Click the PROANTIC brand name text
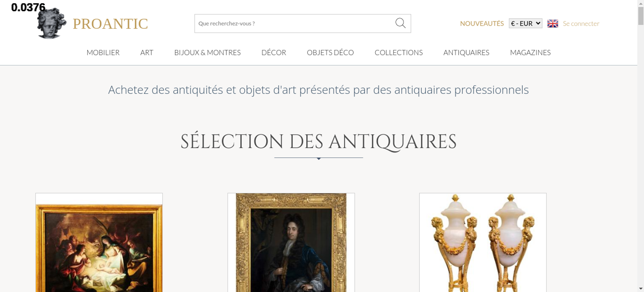 tap(110, 24)
